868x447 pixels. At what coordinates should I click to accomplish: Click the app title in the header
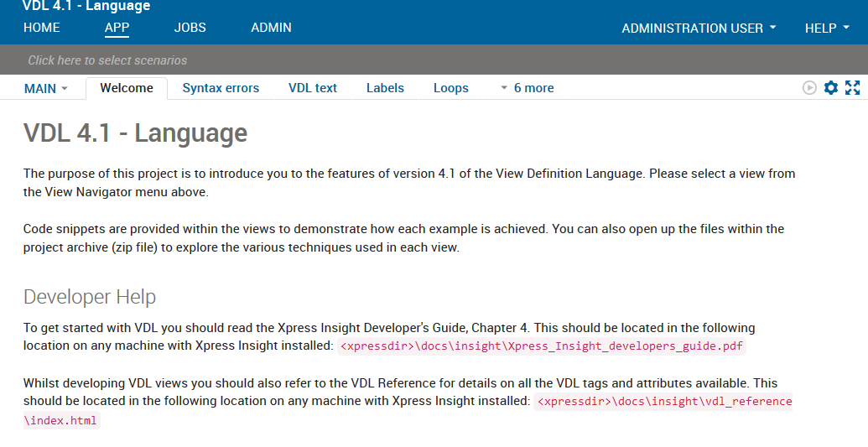(86, 7)
